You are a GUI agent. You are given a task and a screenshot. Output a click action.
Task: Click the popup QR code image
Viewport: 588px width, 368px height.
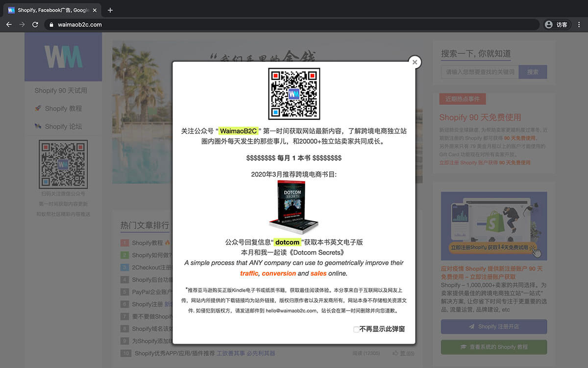click(x=294, y=94)
